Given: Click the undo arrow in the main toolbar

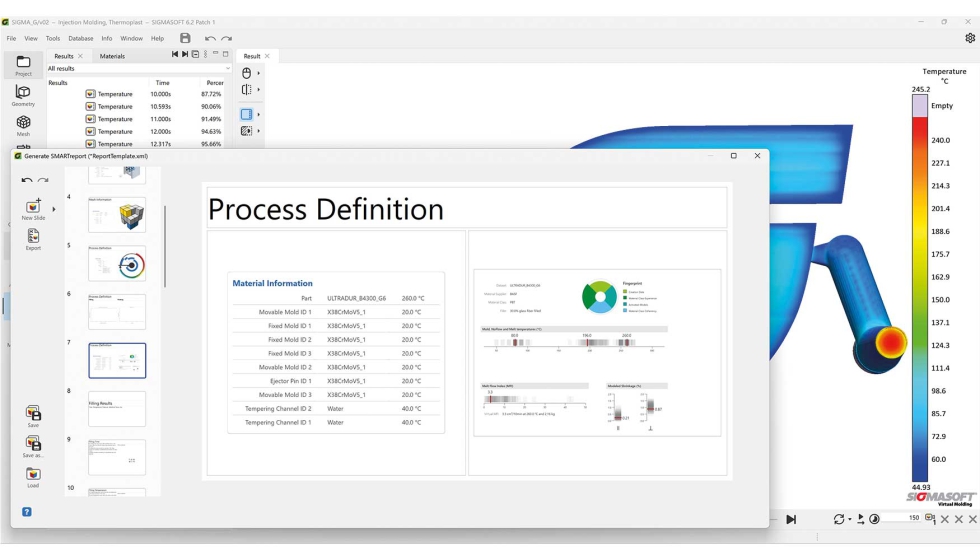Looking at the screenshot, I should tap(210, 38).
